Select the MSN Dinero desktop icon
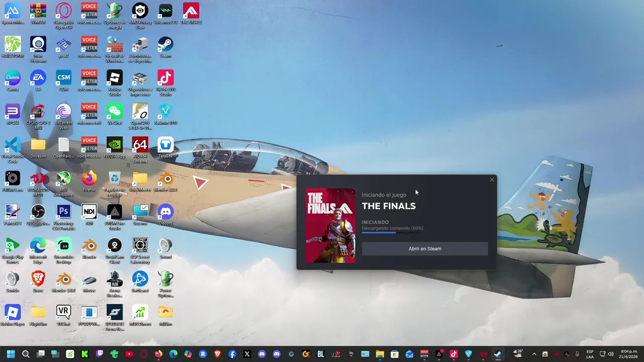The height and width of the screenshot is (362, 644). pyautogui.click(x=140, y=316)
